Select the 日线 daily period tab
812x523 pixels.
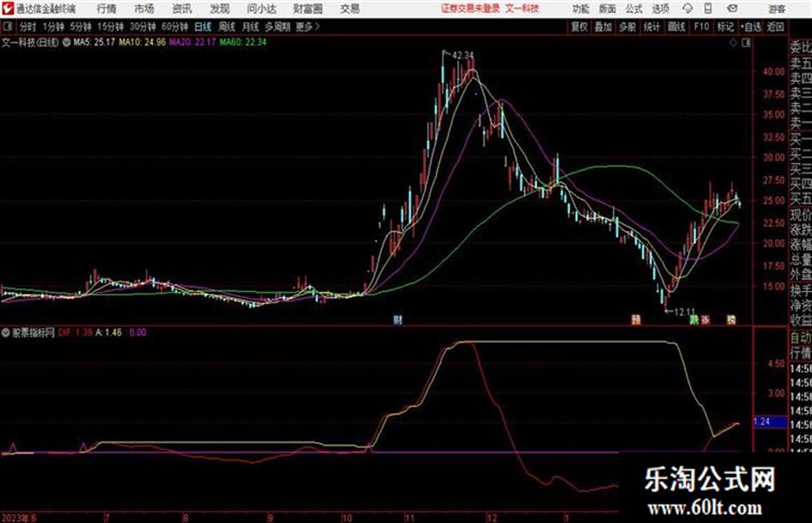click(x=203, y=27)
